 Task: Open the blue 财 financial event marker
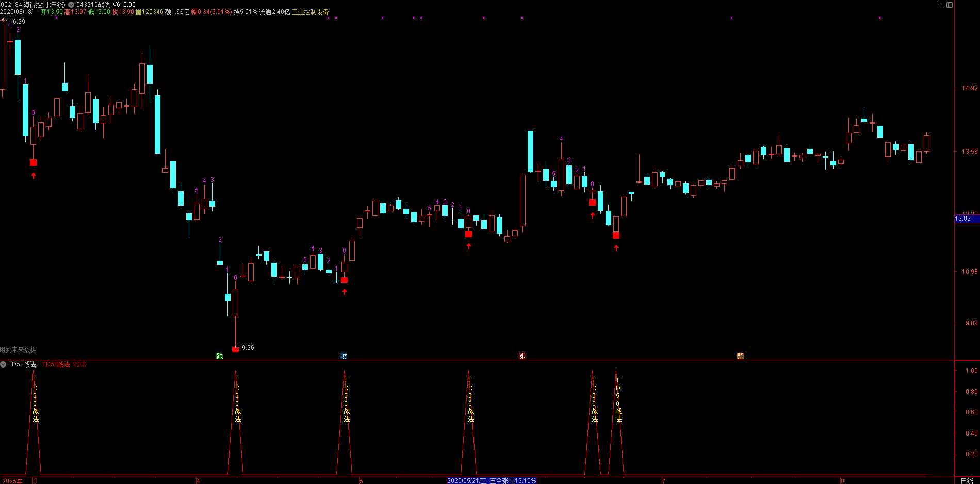pyautogui.click(x=344, y=356)
